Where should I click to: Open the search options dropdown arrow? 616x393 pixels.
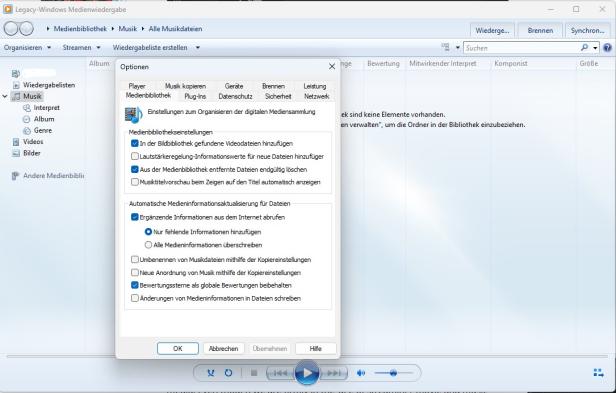[x=595, y=48]
